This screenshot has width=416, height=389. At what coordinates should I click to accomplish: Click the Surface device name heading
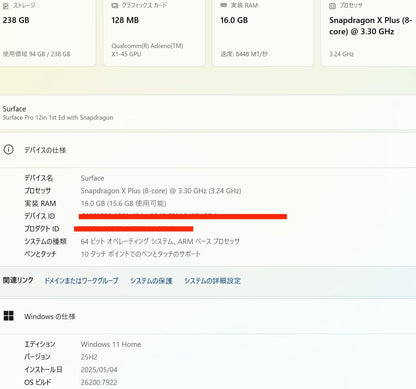pyautogui.click(x=14, y=109)
